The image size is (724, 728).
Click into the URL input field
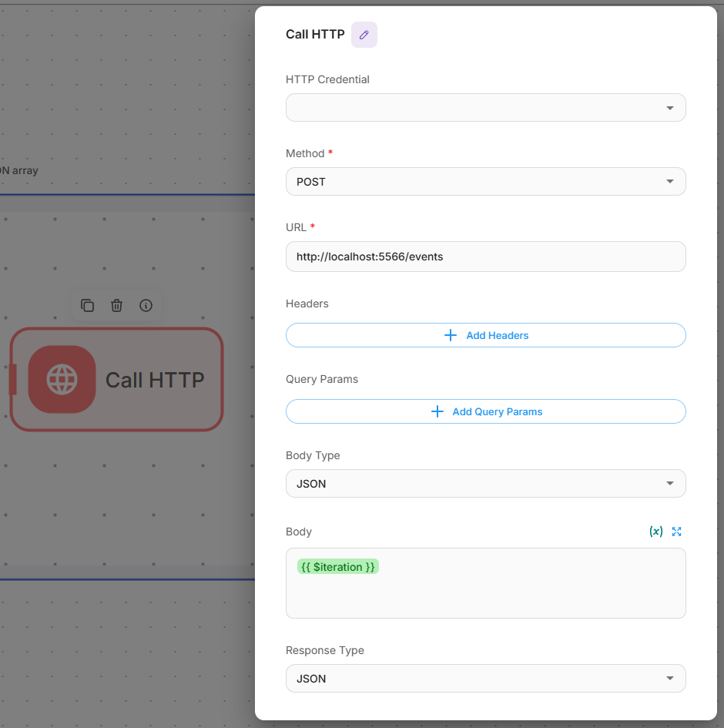[x=485, y=257]
